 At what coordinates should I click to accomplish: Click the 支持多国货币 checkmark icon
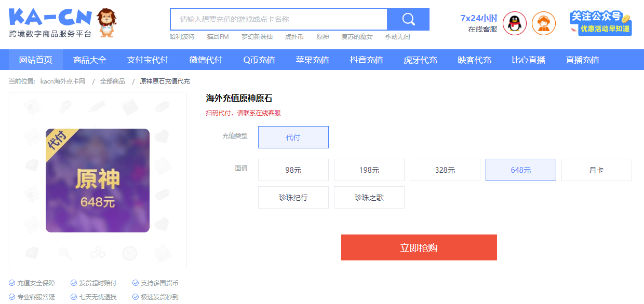coord(136,283)
